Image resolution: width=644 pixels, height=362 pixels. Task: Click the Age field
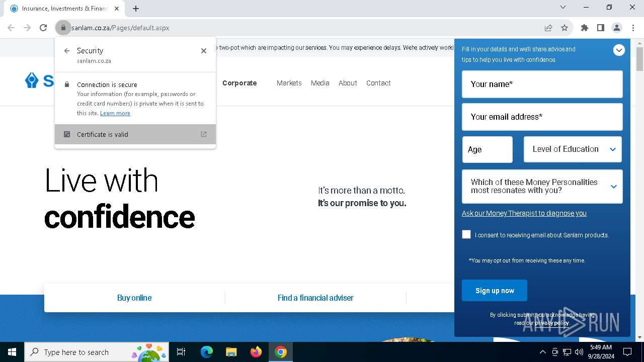coord(488,149)
